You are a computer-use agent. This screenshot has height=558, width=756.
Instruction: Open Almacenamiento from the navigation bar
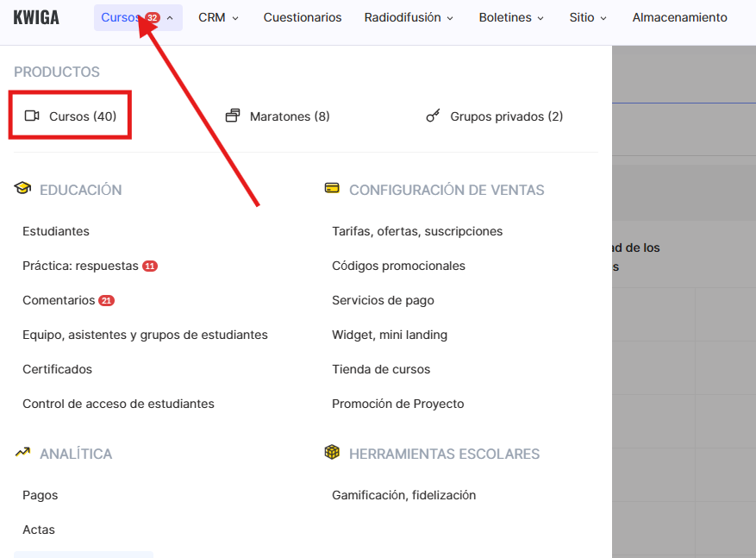pos(679,17)
